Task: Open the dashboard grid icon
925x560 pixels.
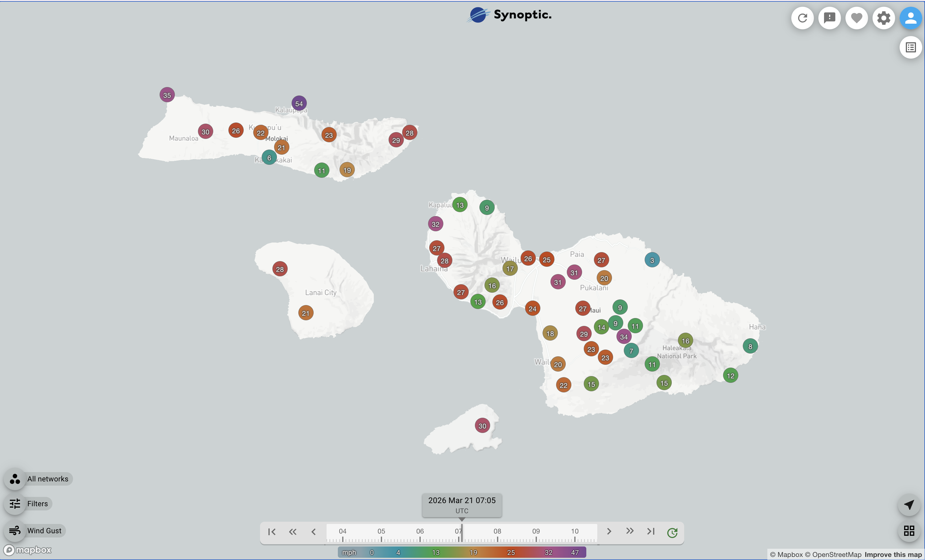Action: coord(908,530)
